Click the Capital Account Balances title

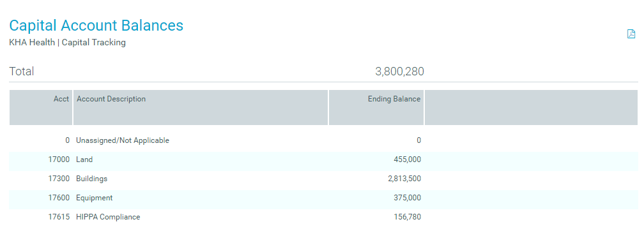96,26
